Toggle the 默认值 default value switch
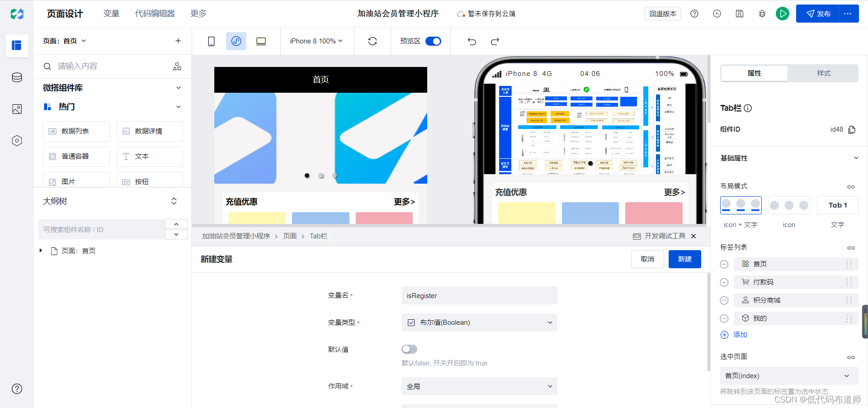This screenshot has height=408, width=868. point(409,349)
